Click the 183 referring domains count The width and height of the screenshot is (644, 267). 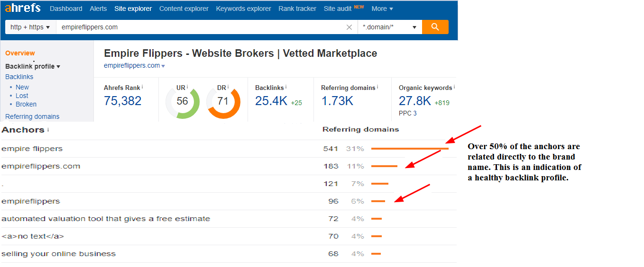point(331,166)
